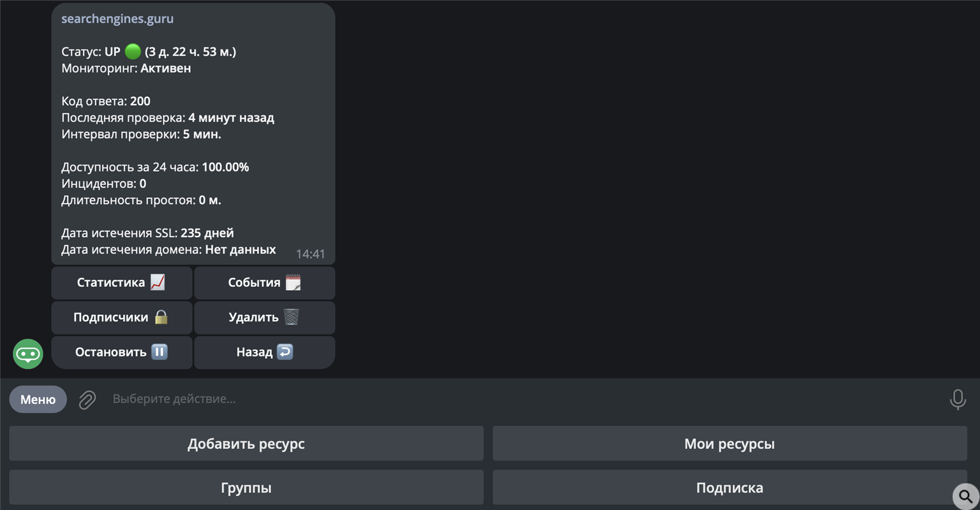Open the Меню bot commands button
Viewport: 980px width, 510px height.
pyautogui.click(x=38, y=399)
